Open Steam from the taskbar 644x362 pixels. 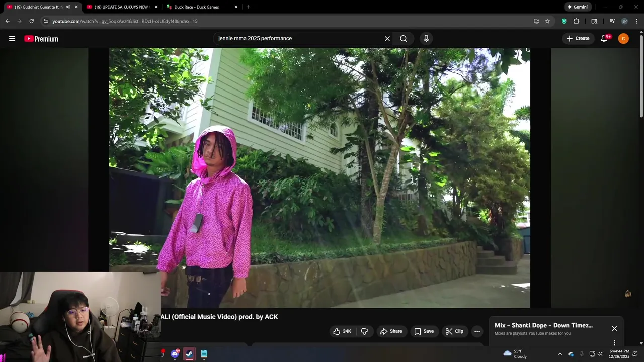tap(189, 354)
